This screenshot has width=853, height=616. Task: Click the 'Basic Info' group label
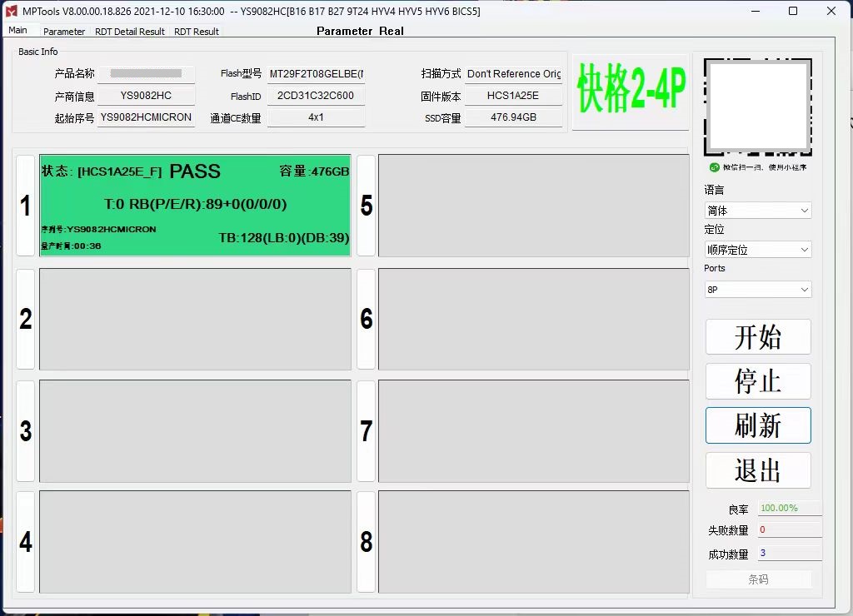point(38,52)
